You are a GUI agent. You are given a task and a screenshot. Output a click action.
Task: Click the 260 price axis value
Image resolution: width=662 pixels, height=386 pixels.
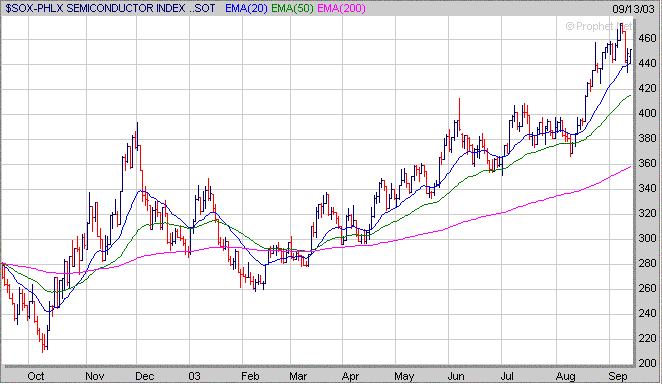(x=647, y=288)
